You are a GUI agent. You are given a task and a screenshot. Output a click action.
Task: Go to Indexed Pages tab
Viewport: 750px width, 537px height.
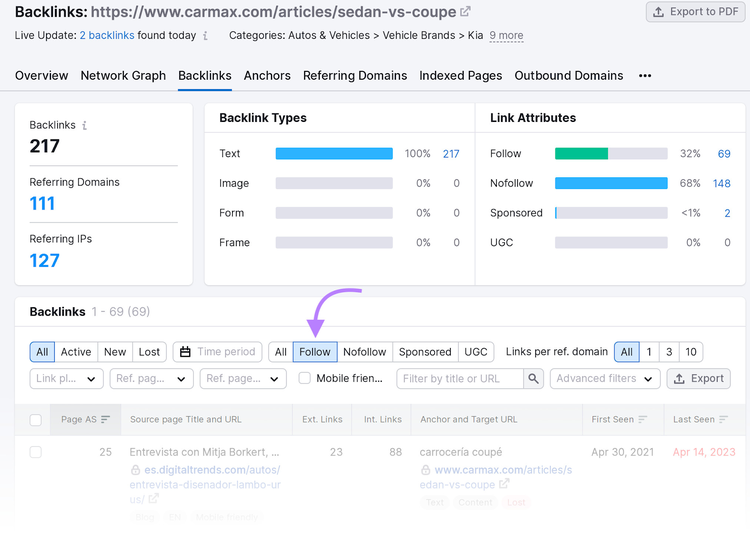(461, 76)
